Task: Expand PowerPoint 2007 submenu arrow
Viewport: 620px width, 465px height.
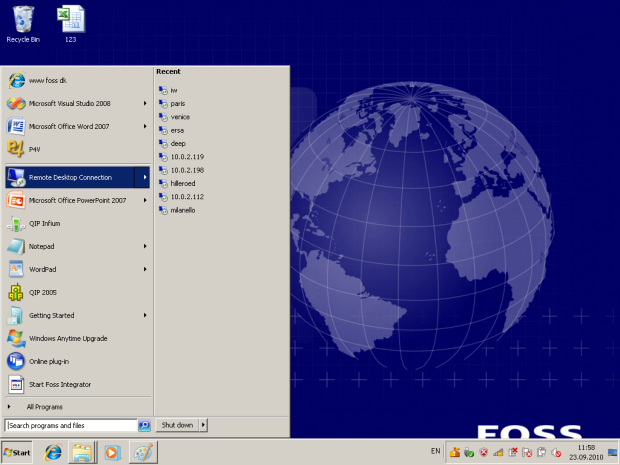Action: tap(145, 200)
